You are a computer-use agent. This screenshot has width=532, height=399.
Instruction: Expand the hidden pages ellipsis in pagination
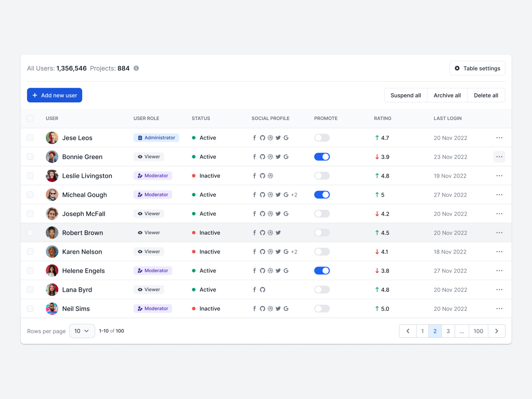[462, 331]
